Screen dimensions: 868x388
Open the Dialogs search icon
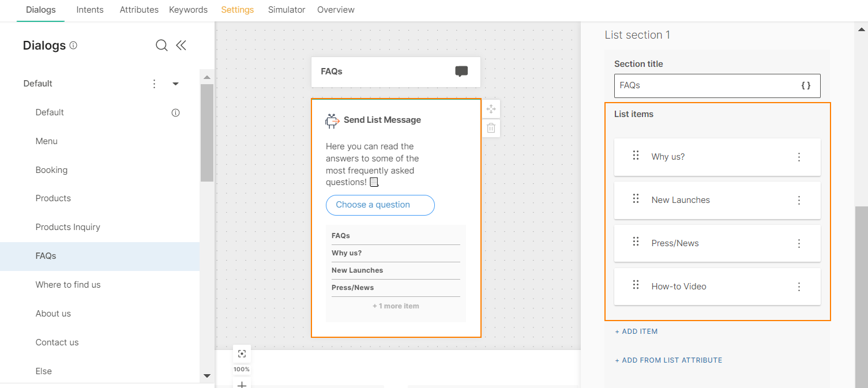tap(161, 45)
